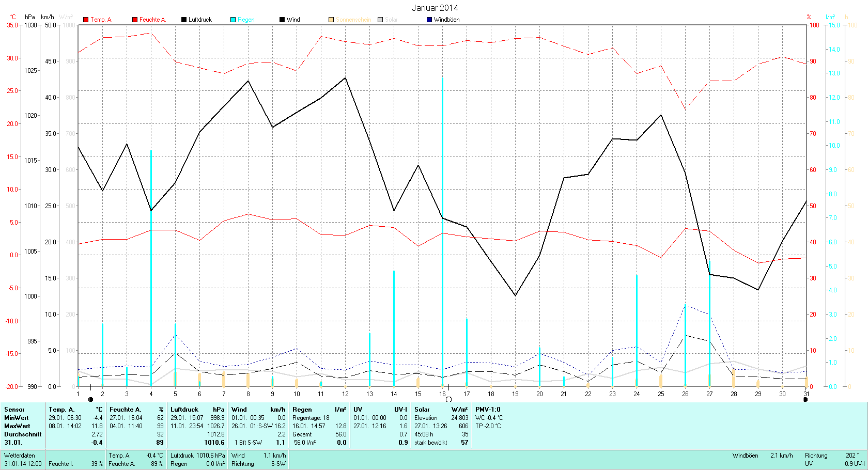Click the UV column header
868x470 pixels.
point(380,410)
